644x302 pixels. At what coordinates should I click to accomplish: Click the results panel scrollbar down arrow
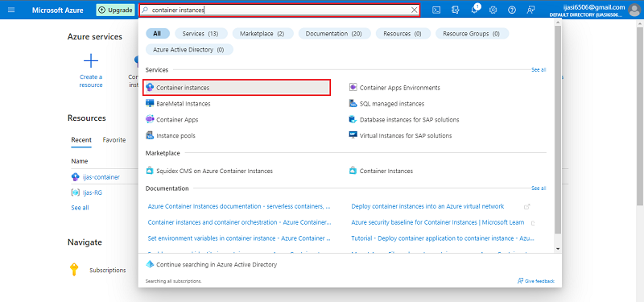557,249
